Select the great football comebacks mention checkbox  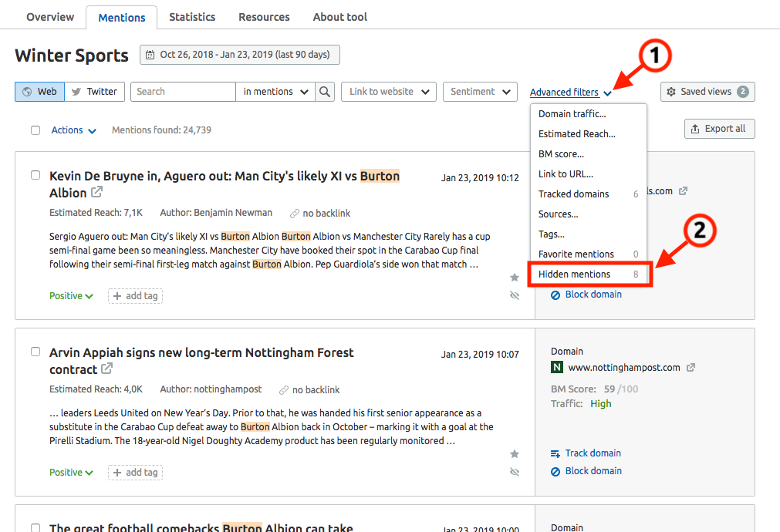[x=35, y=527]
